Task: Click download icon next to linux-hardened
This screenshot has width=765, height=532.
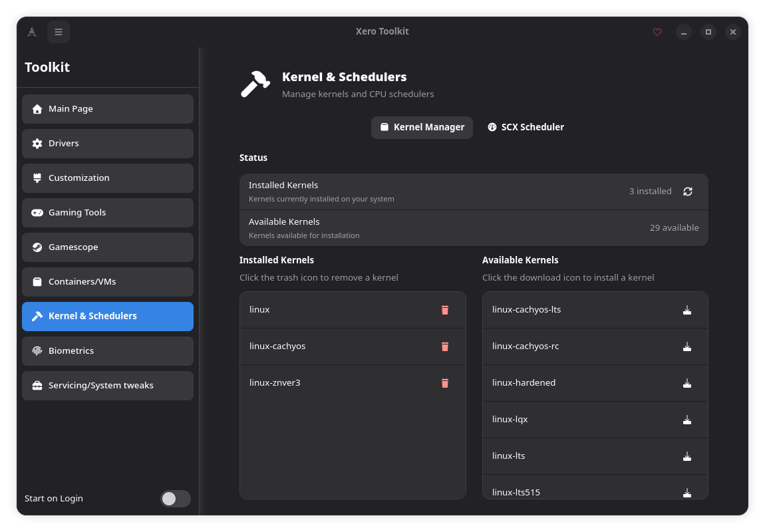Action: pyautogui.click(x=687, y=383)
